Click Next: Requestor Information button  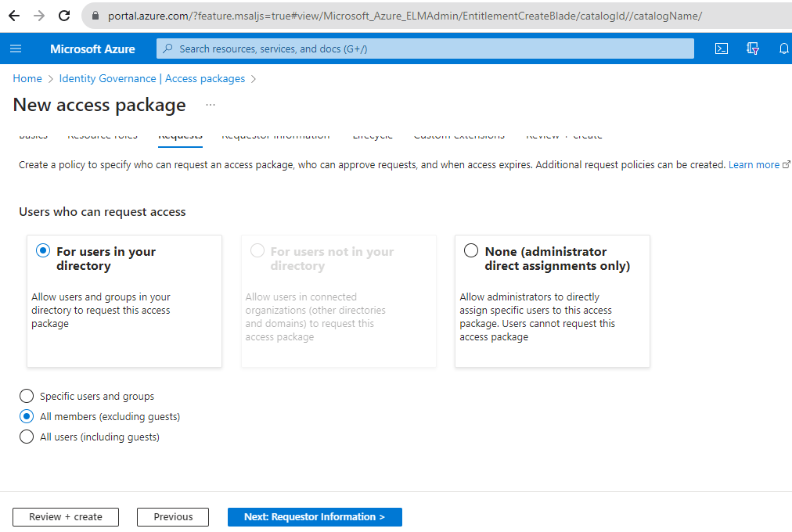(x=315, y=517)
